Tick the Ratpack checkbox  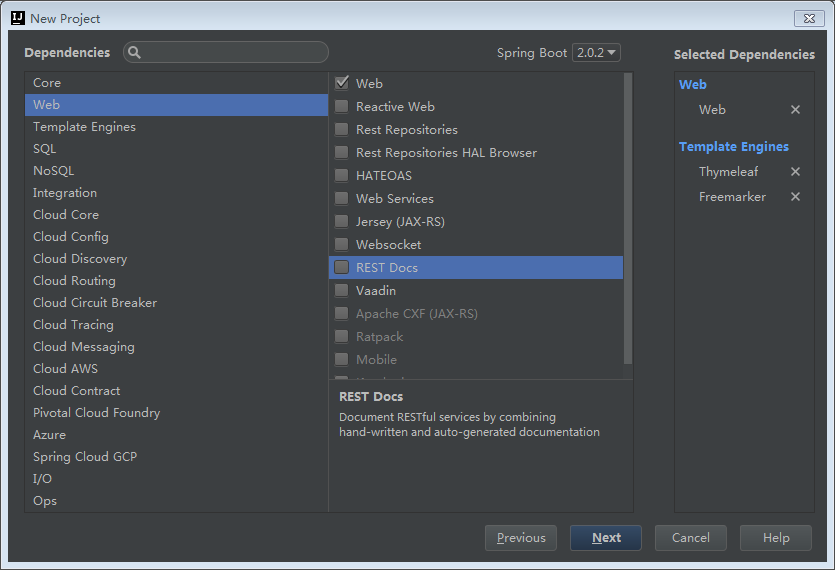(x=341, y=336)
